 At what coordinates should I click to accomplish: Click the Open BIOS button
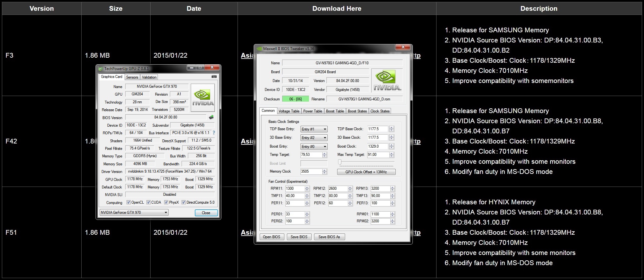[271, 237]
